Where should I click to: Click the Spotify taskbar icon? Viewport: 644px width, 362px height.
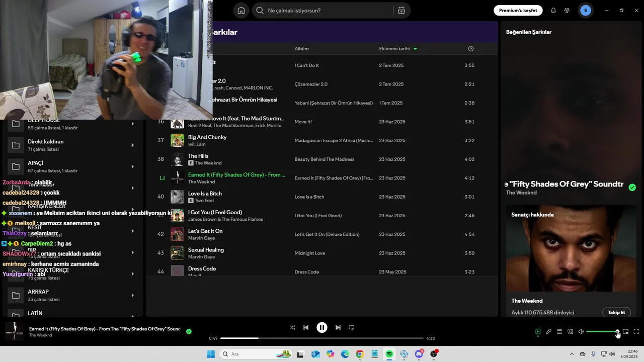[389, 354]
